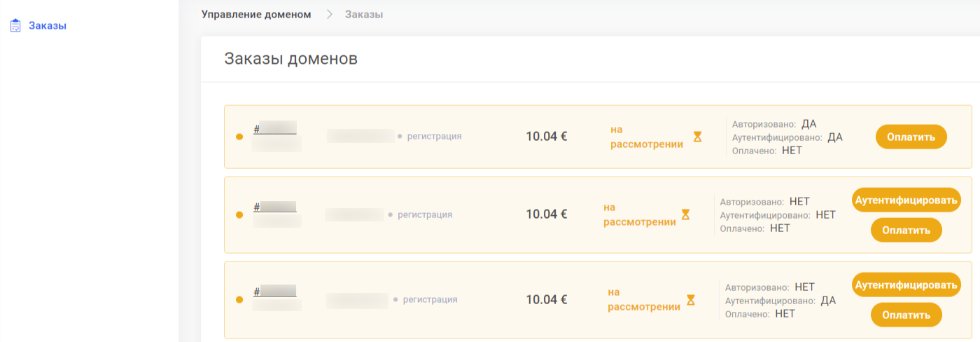The height and width of the screenshot is (342, 980).
Task: Go to Управление доменом breadcrumb
Action: coord(256,14)
